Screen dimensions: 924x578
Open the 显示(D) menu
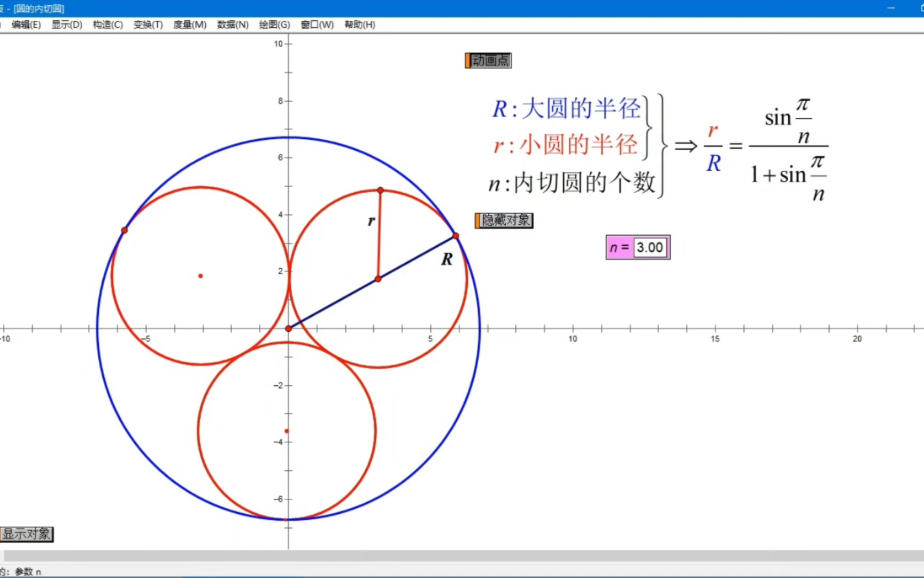coord(67,25)
